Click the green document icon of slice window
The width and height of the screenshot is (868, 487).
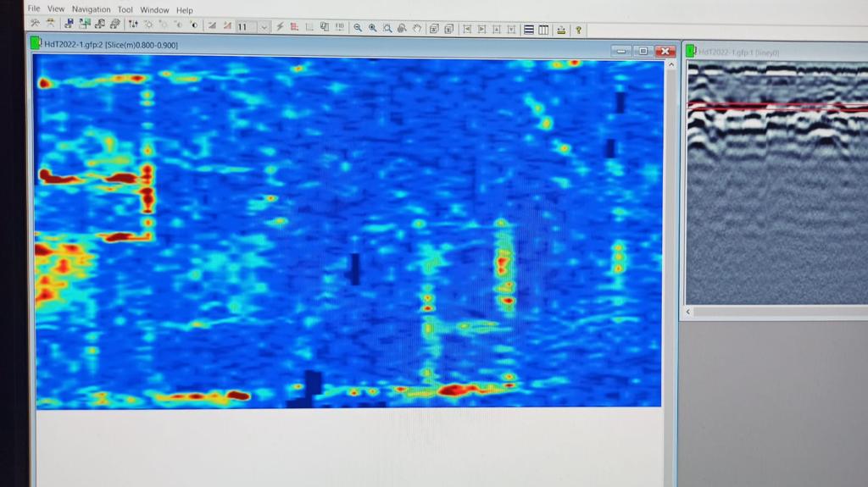(36, 42)
